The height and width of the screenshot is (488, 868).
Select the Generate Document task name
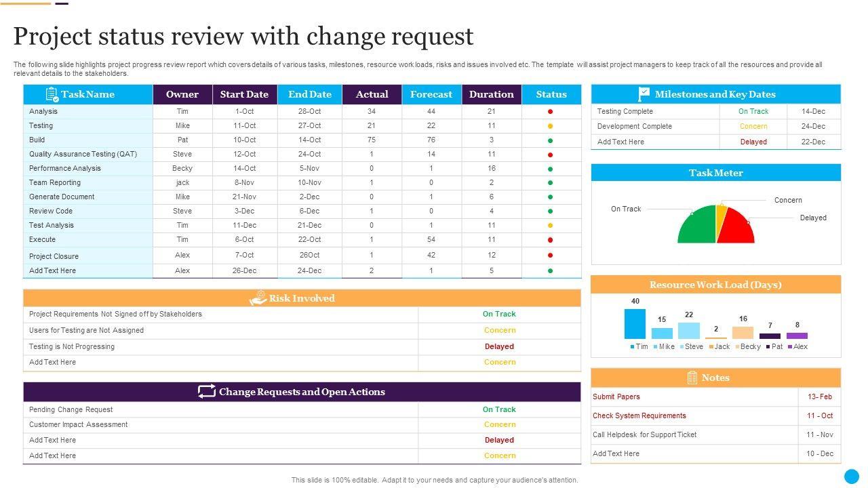click(x=62, y=197)
